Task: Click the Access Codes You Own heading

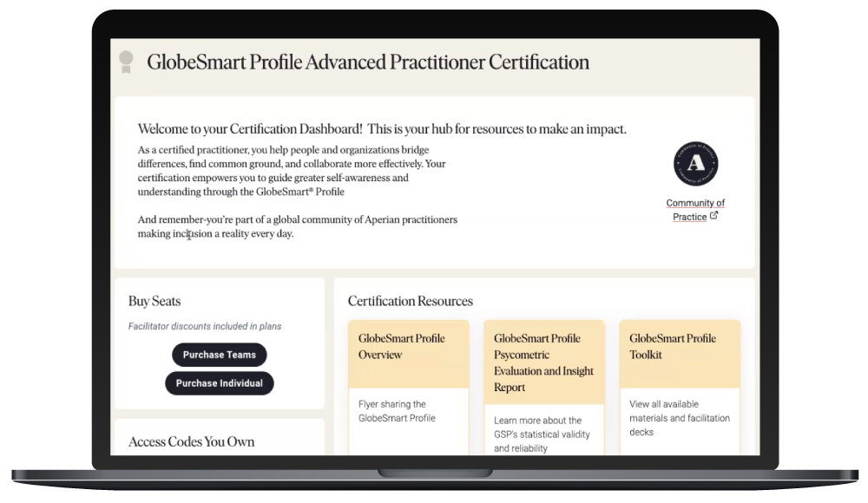Action: pos(192,441)
